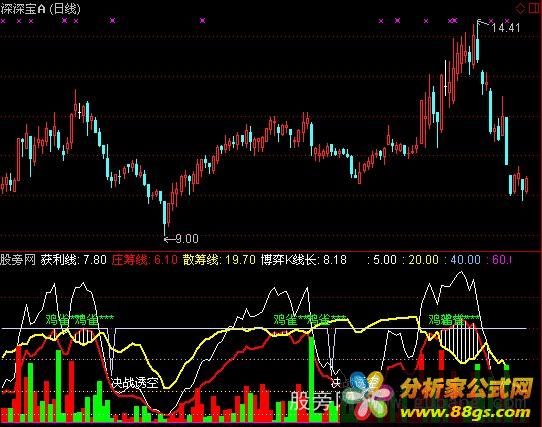Click the tallest green bar in the indicator panel
542x427 pixels.
[312, 379]
